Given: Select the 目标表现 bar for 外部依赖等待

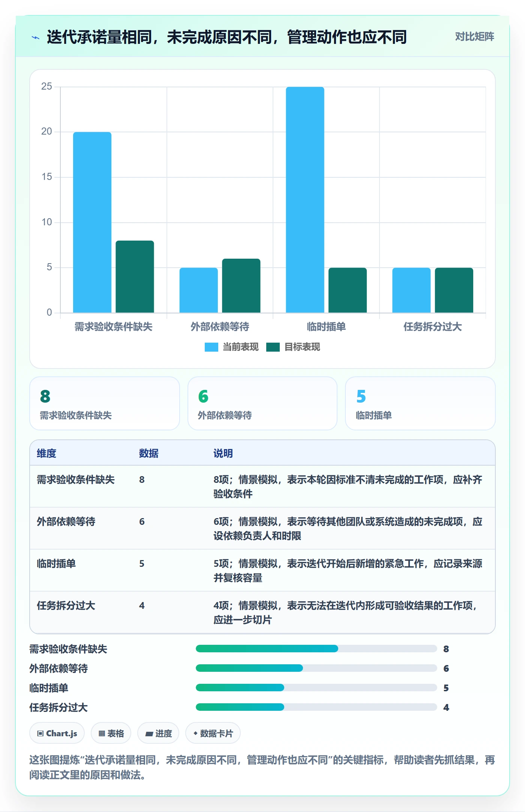Looking at the screenshot, I should pyautogui.click(x=241, y=286).
